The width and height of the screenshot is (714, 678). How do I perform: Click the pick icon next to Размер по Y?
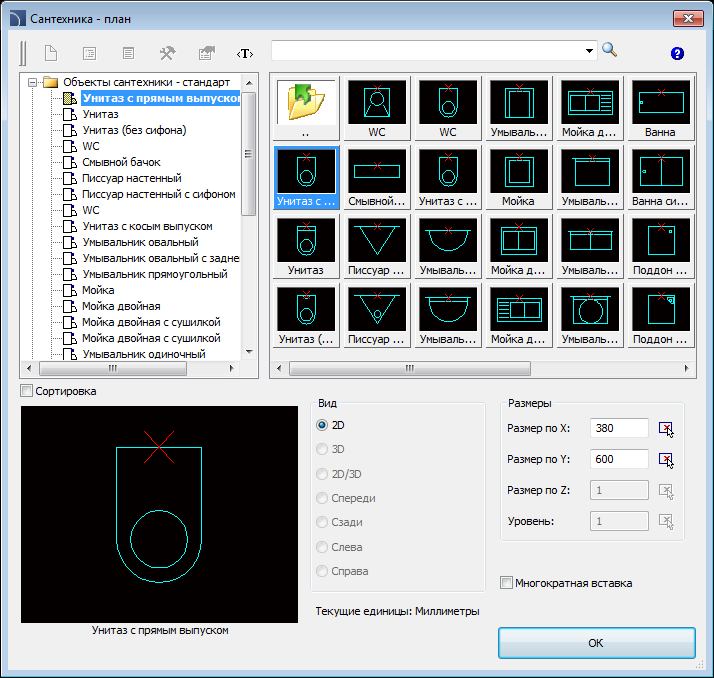coord(666,459)
